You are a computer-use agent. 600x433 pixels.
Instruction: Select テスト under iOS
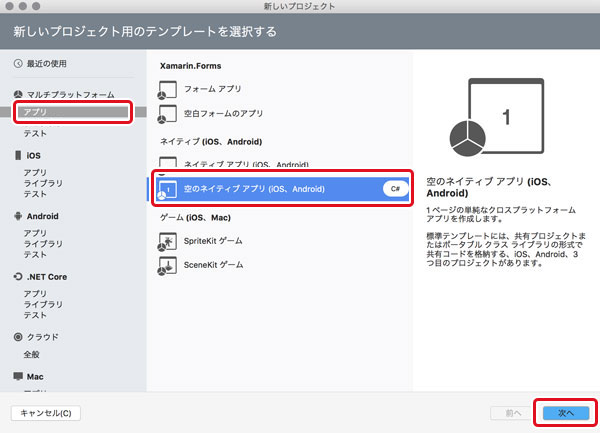pyautogui.click(x=35, y=194)
